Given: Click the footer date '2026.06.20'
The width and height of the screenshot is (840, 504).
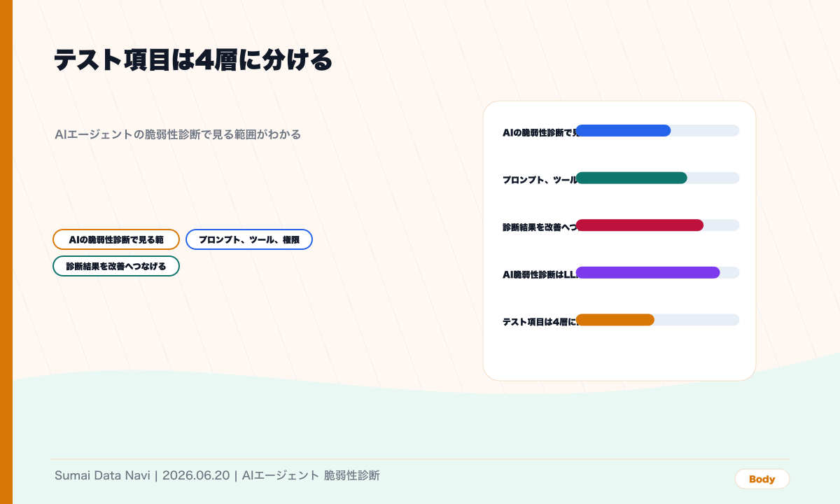Looking at the screenshot, I should point(196,475).
